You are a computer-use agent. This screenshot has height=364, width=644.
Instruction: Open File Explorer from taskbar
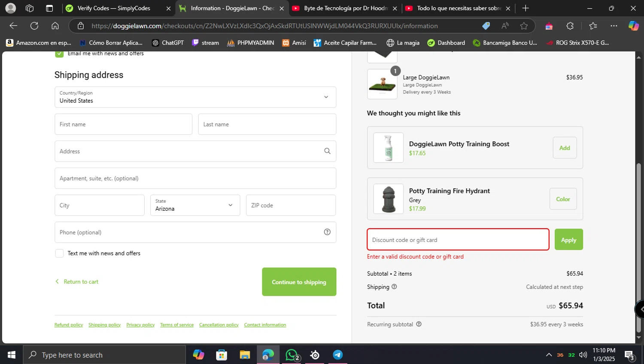[245, 355]
